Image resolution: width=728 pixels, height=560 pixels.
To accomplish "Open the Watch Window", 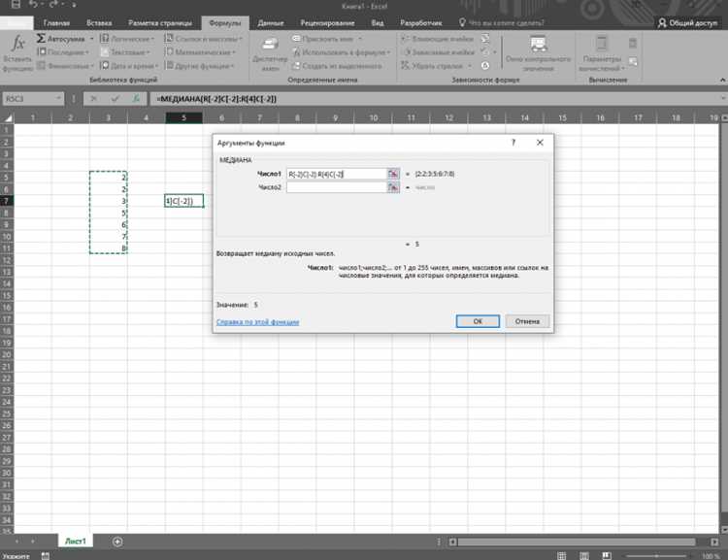I will (538, 53).
